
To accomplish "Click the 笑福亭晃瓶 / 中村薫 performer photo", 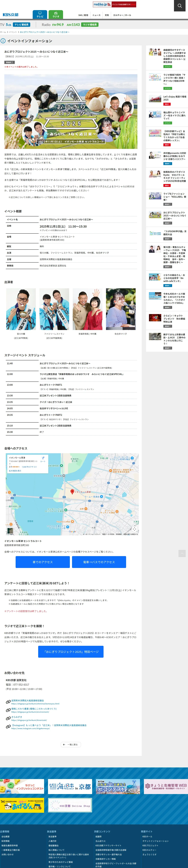I will (x=88, y=309).
